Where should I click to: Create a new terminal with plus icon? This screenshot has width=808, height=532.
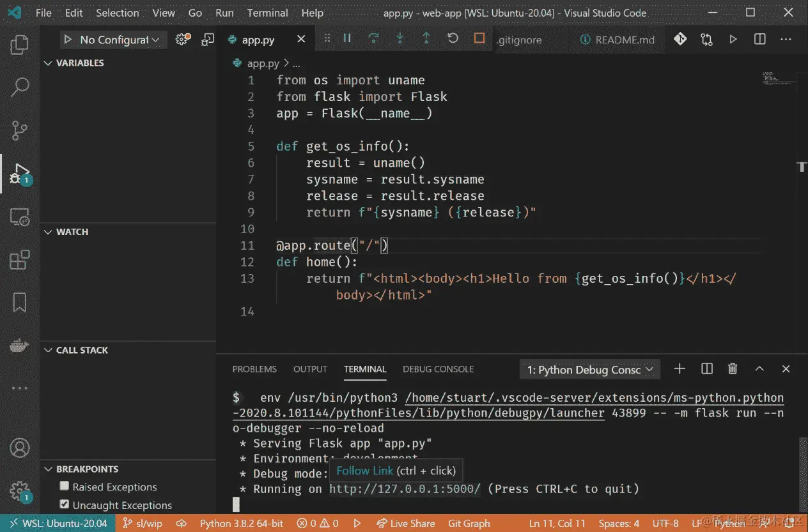click(x=680, y=369)
